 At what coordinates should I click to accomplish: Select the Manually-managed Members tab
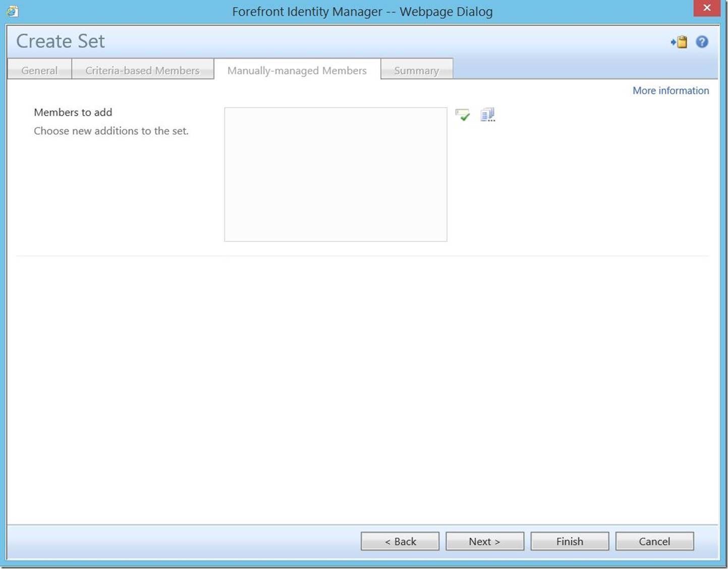click(x=297, y=70)
